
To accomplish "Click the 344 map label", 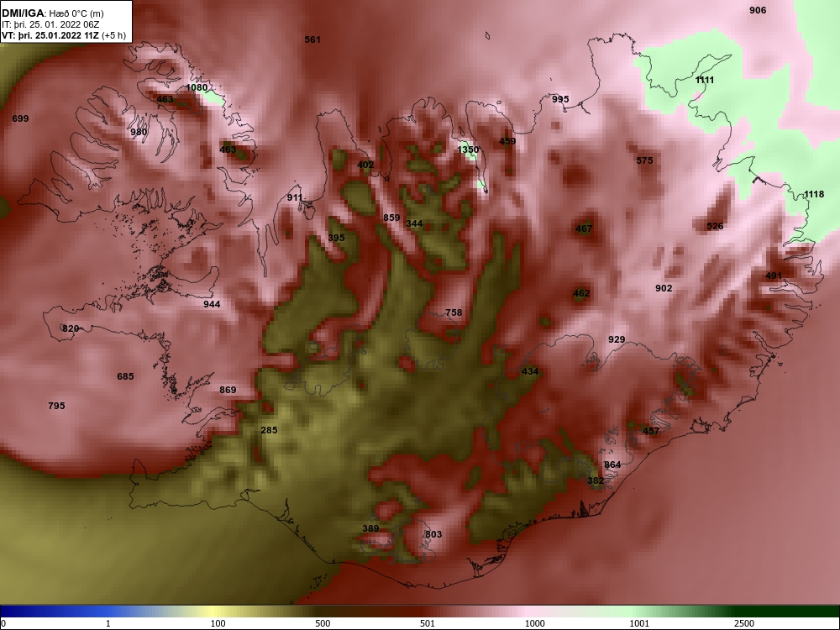I will click(x=414, y=224).
